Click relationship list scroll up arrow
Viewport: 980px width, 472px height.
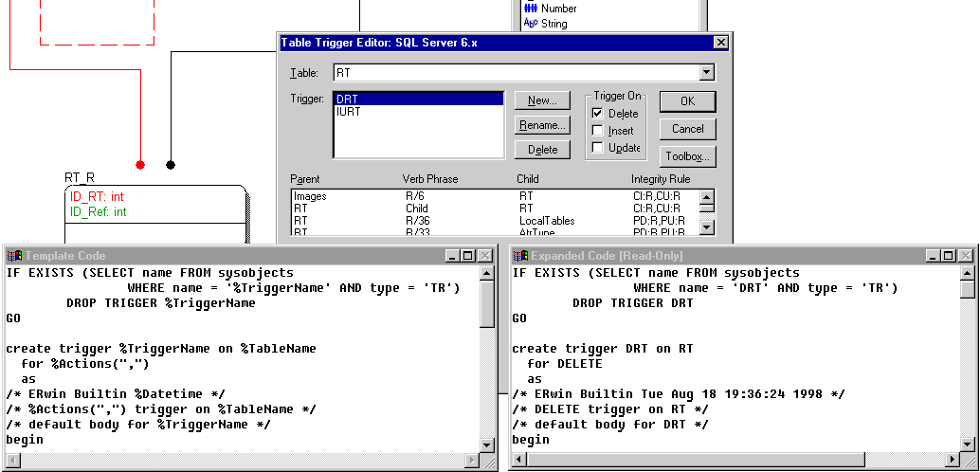(707, 196)
